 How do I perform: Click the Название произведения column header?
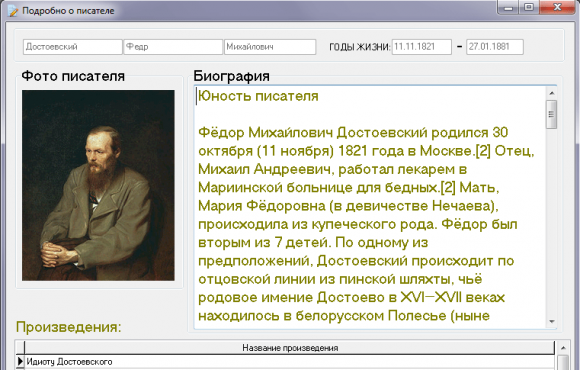click(x=290, y=348)
